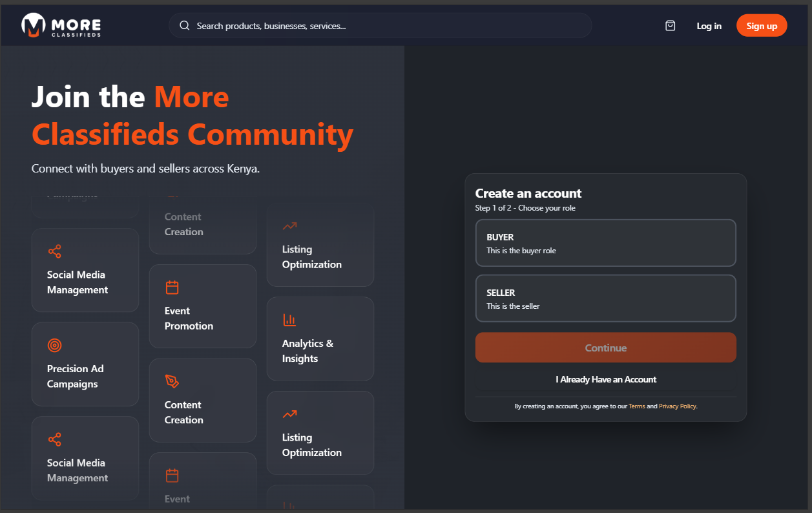Click I Already Have an Account
812x513 pixels.
pyautogui.click(x=605, y=379)
